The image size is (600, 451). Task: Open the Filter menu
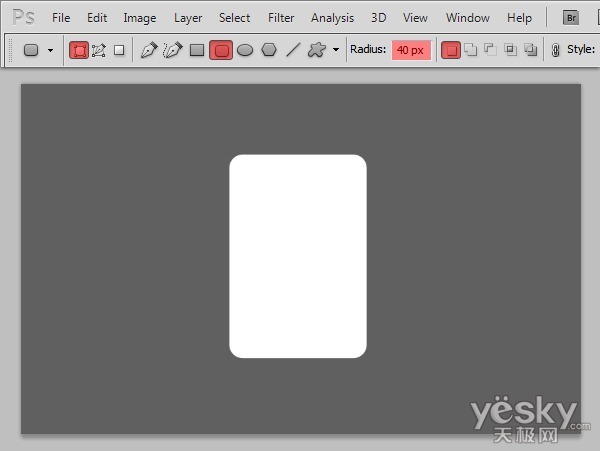pyautogui.click(x=281, y=18)
